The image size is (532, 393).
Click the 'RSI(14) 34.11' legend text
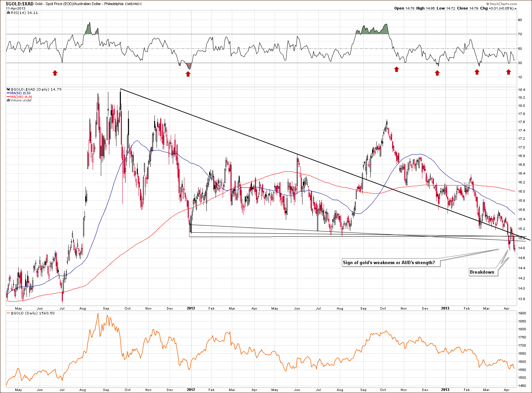[24, 13]
